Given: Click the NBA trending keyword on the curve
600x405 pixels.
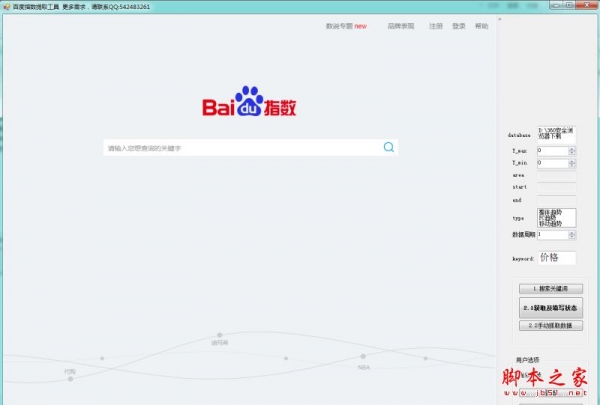Looking at the screenshot, I should click(364, 367).
